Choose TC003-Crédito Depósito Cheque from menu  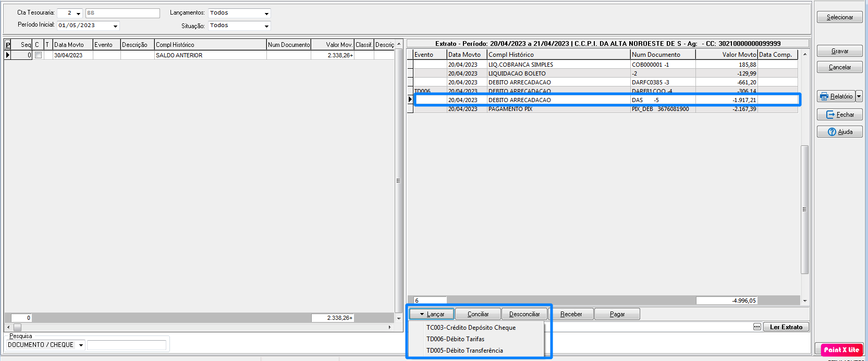tap(471, 328)
